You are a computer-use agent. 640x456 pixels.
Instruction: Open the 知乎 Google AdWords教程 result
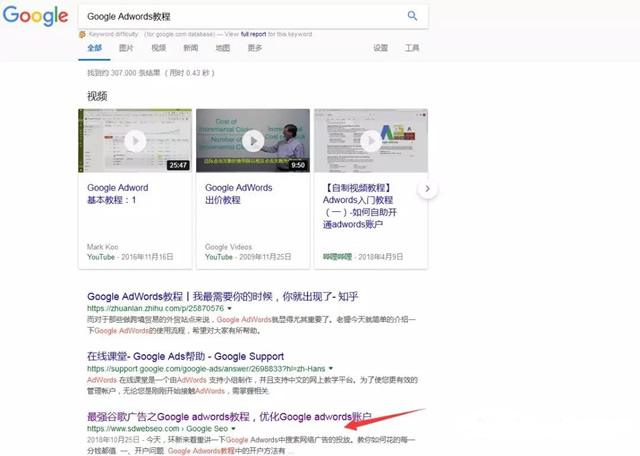(222, 296)
